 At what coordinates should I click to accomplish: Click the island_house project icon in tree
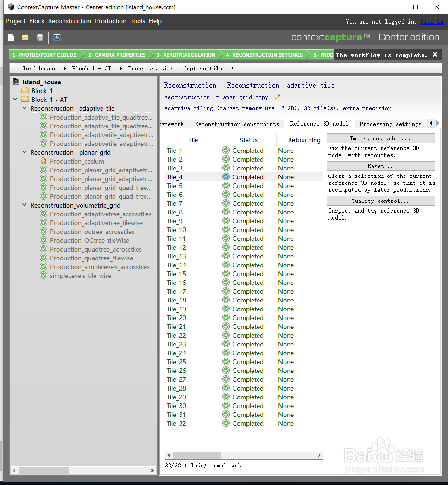(16, 82)
